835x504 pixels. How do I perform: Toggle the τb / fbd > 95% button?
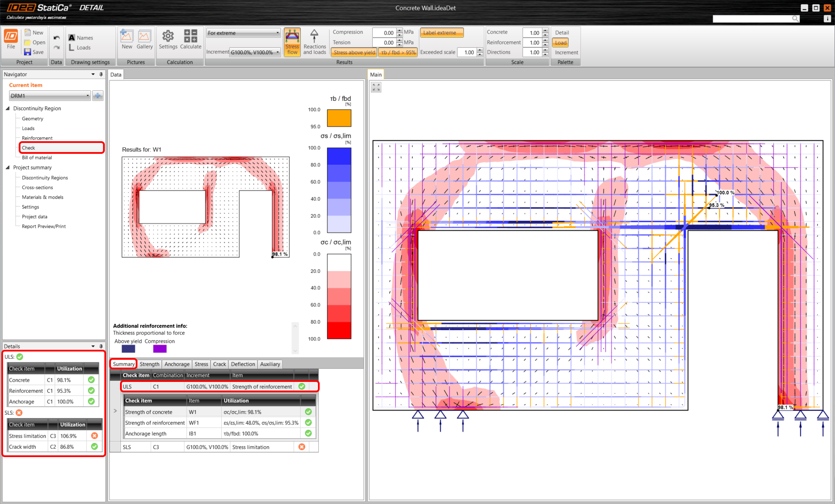point(398,53)
